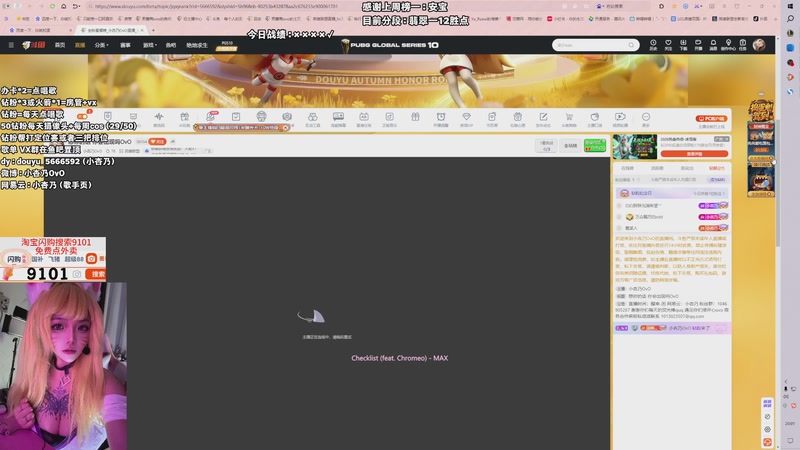This screenshot has width=800, height=450.
Task: Open 互动工具 interactive tools icon
Action: coord(313,119)
